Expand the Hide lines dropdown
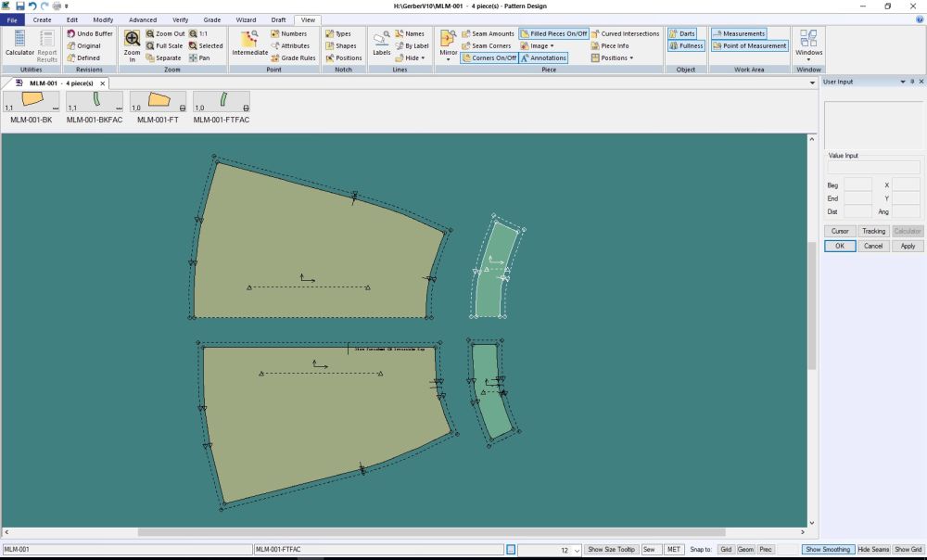The width and height of the screenshot is (927, 560). tap(411, 58)
